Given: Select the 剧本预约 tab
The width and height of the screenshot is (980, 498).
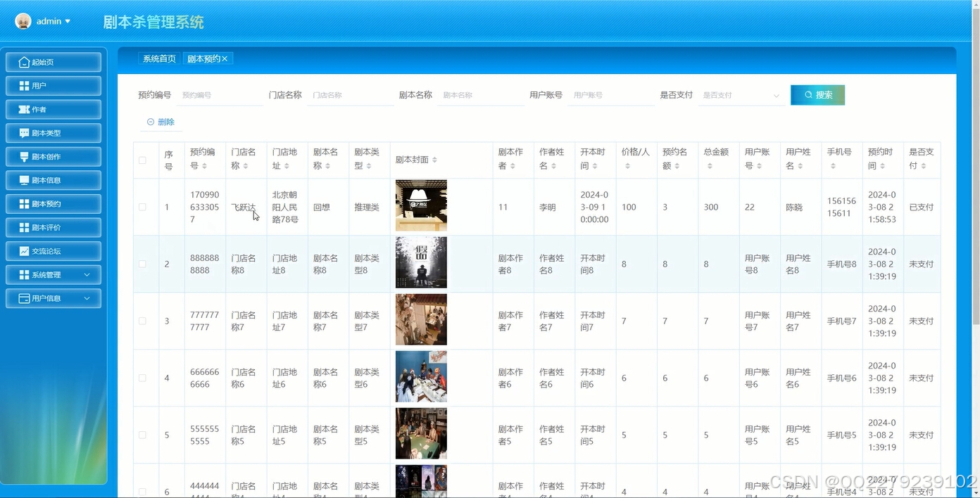Looking at the screenshot, I should click(x=203, y=58).
